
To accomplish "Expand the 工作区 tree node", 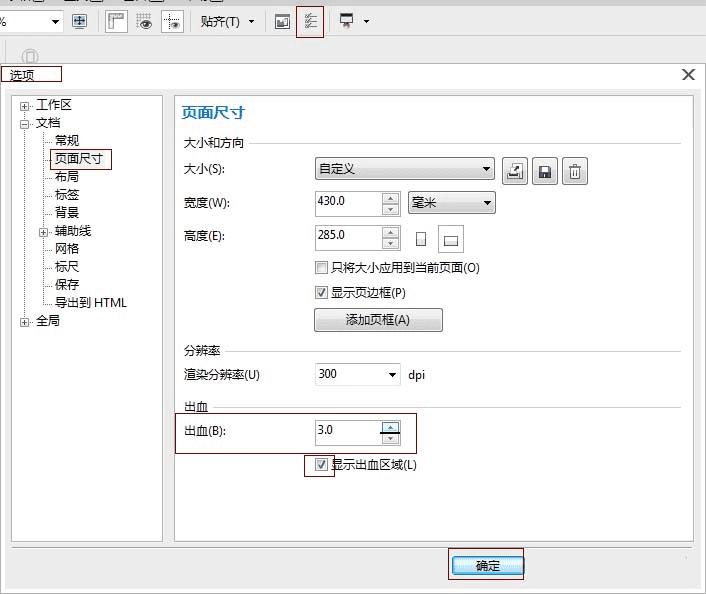I will [24, 106].
